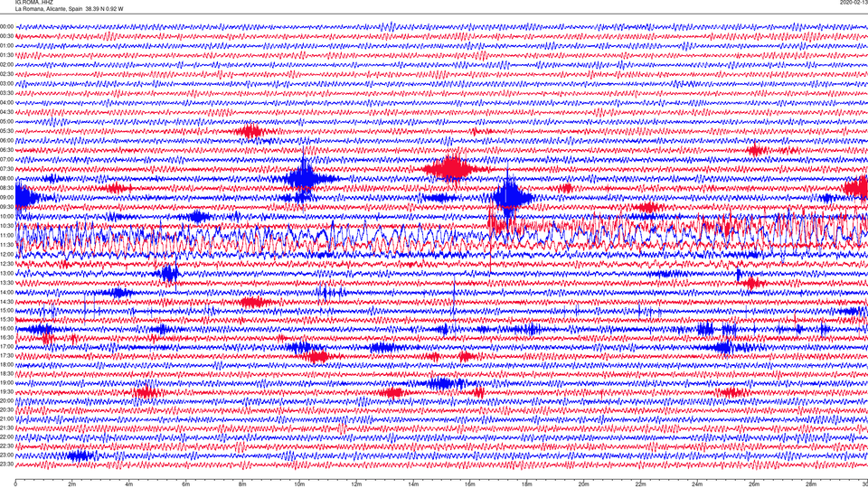The image size is (868, 488).
Task: Select the 06:30 trace label
Action: (x=6, y=150)
